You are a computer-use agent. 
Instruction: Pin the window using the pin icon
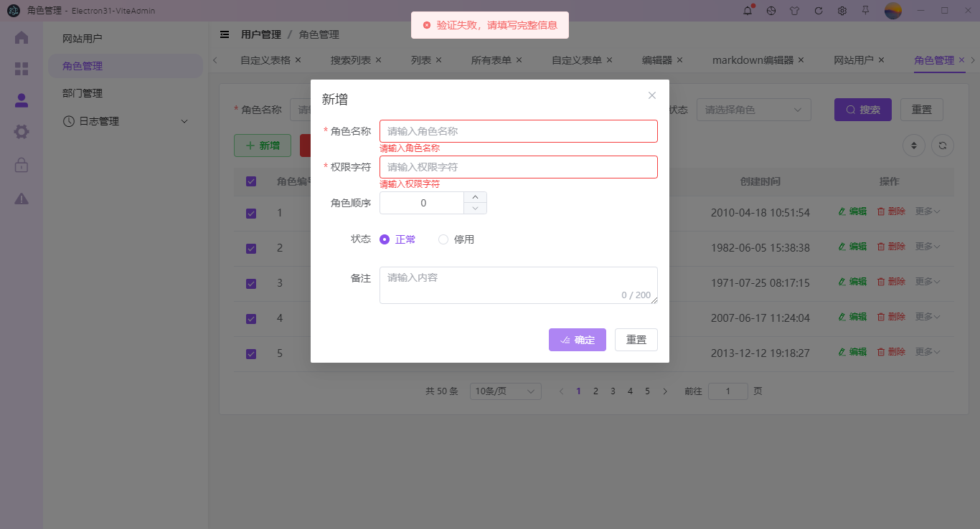pyautogui.click(x=865, y=11)
